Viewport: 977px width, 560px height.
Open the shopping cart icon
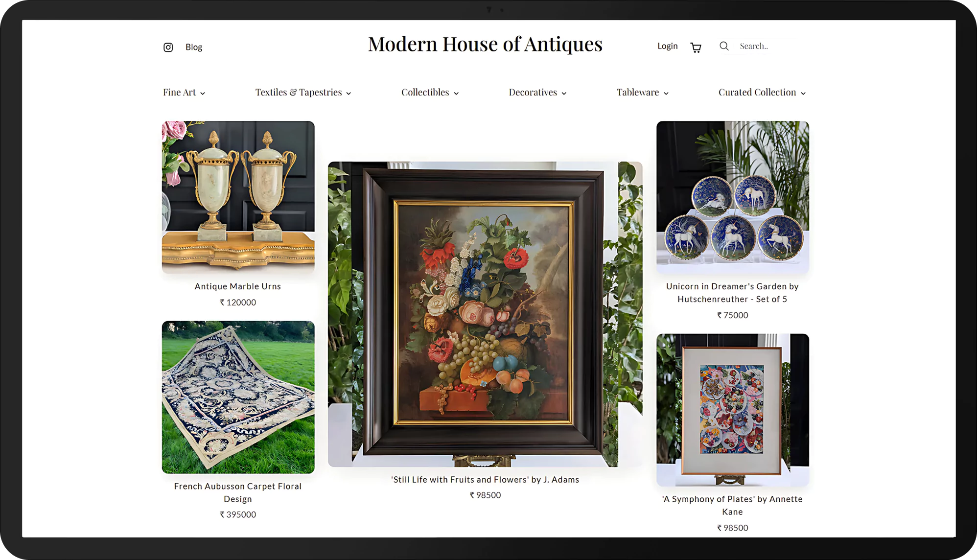696,47
